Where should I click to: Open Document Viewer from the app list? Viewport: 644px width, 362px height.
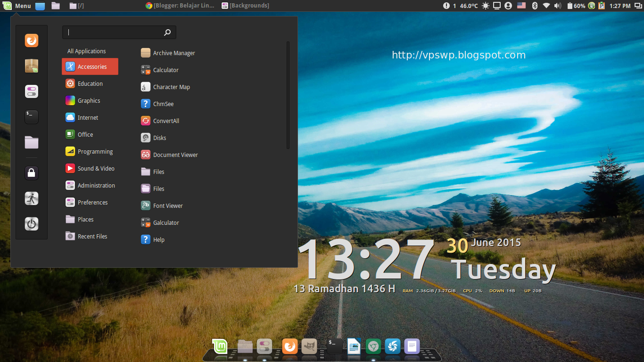174,155
